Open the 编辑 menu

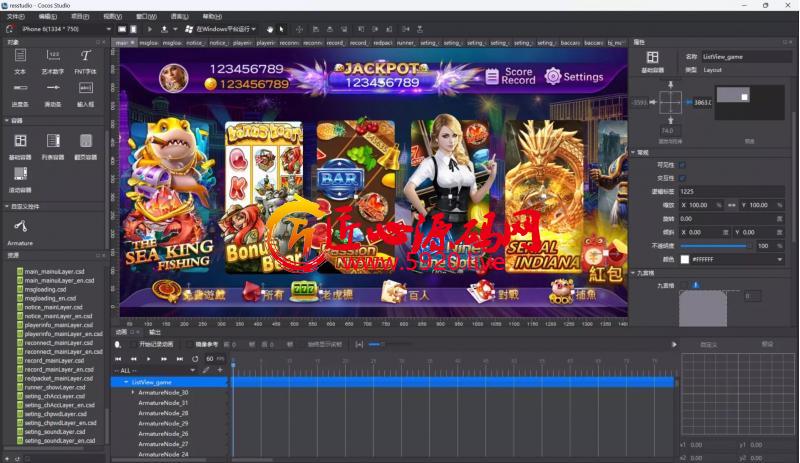click(x=47, y=17)
